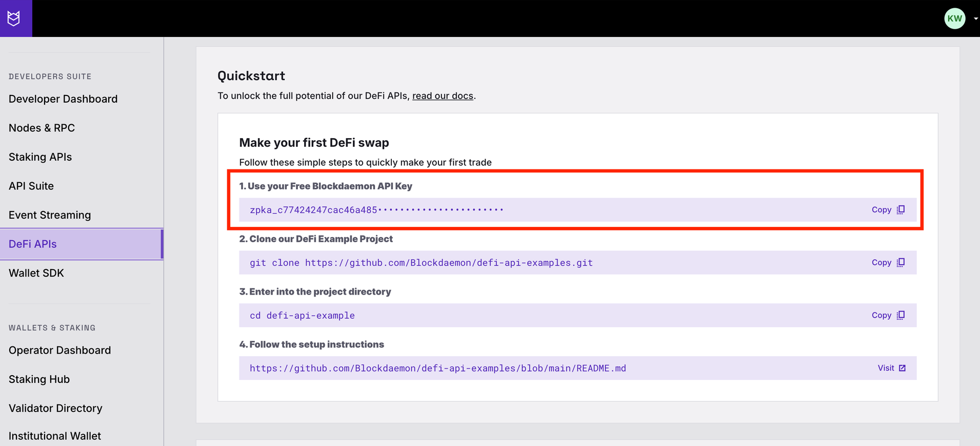Click the cd defi-api-example text

pos(302,316)
